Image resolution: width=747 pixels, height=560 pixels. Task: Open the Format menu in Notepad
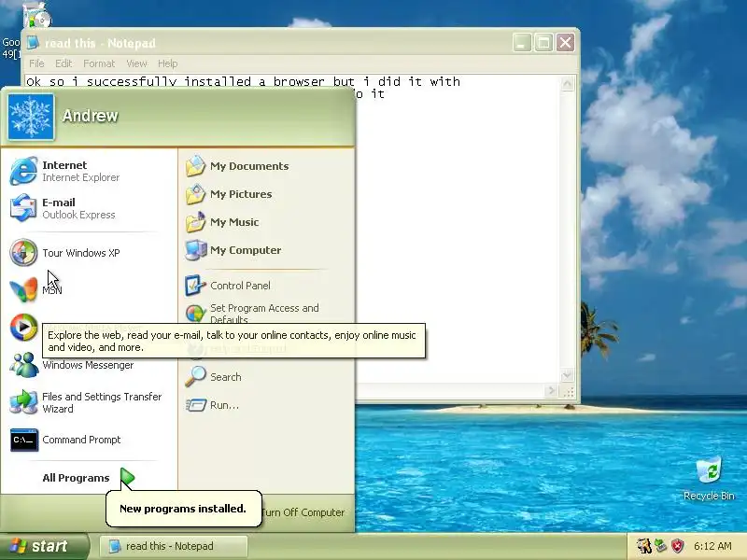click(99, 63)
